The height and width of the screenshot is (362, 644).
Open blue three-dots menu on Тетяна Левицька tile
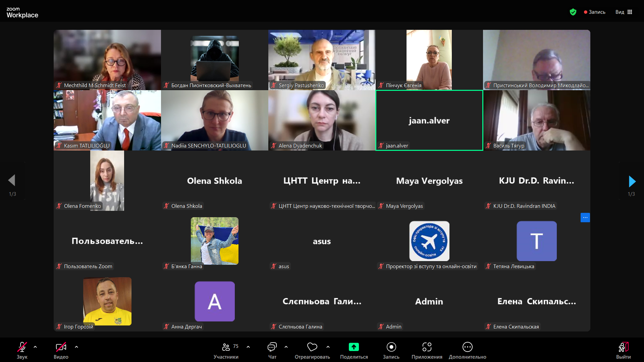(585, 218)
